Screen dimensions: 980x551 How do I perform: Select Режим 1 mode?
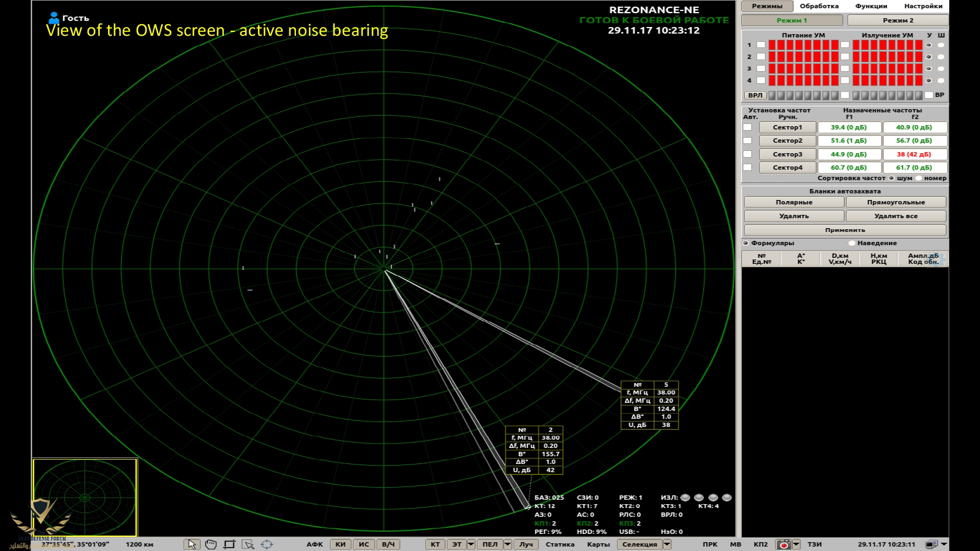[x=792, y=20]
